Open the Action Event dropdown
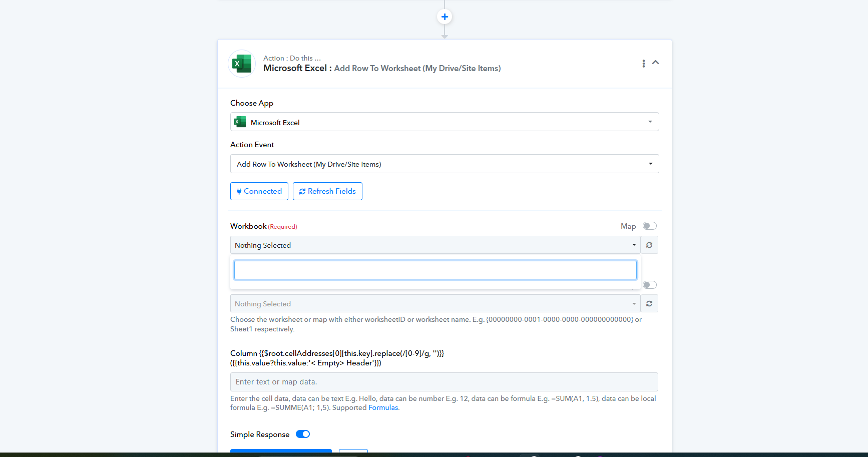Screen dimensions: 868x457 (445, 164)
